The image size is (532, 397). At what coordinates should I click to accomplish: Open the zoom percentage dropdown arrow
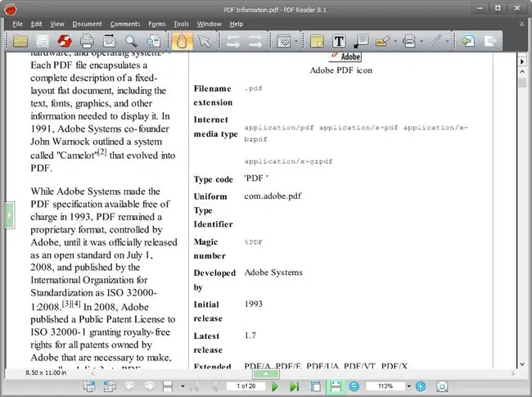[409, 386]
